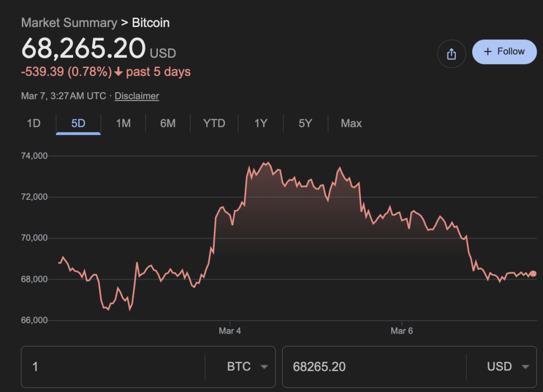The width and height of the screenshot is (543, 392).
Task: Select the Max time range
Action: pos(351,124)
